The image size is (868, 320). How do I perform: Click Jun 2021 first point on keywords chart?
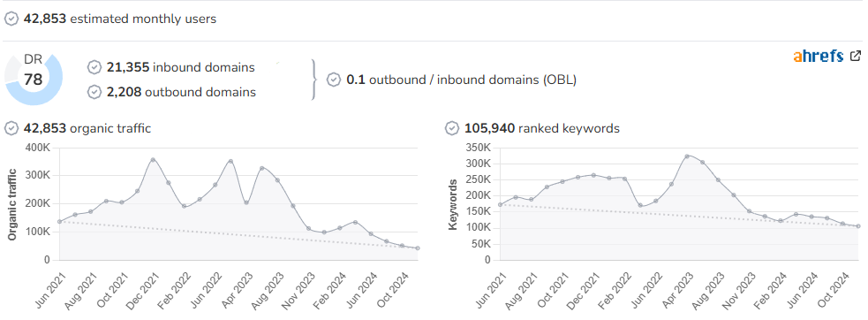click(x=501, y=205)
